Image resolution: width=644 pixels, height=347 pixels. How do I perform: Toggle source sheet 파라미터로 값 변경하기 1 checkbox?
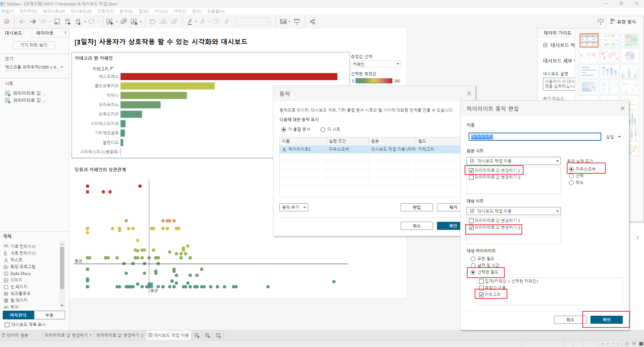pyautogui.click(x=471, y=171)
